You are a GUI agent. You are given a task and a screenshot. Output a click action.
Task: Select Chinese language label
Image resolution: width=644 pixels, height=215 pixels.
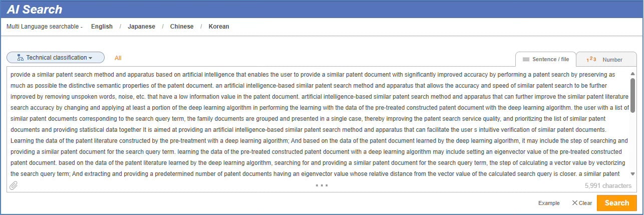(182, 27)
